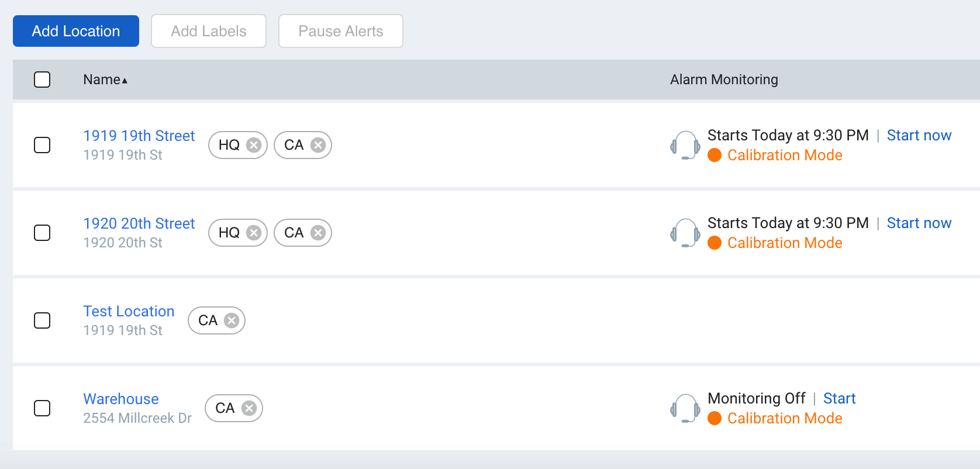Remove CA label from Test Location
The image size is (980, 469).
(232, 320)
